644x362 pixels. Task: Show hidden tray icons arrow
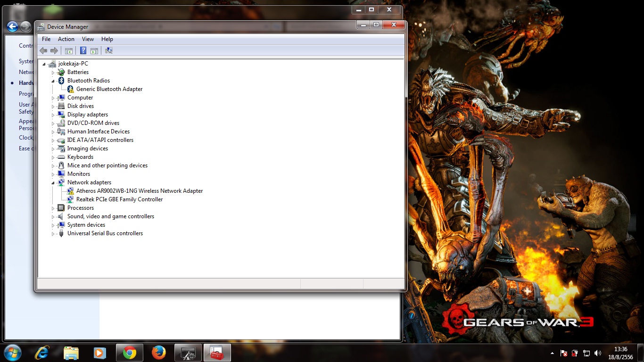point(552,353)
